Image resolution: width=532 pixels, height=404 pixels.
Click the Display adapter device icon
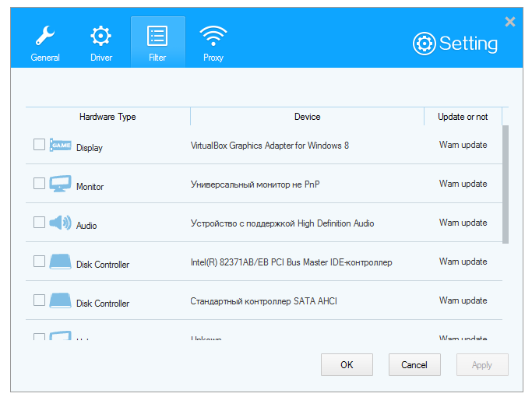pyautogui.click(x=60, y=146)
